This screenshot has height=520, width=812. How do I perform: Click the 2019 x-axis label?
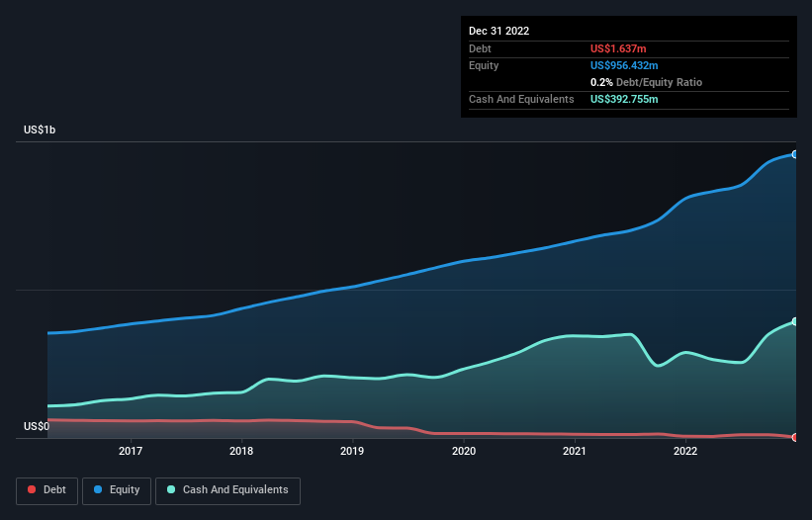coord(352,451)
